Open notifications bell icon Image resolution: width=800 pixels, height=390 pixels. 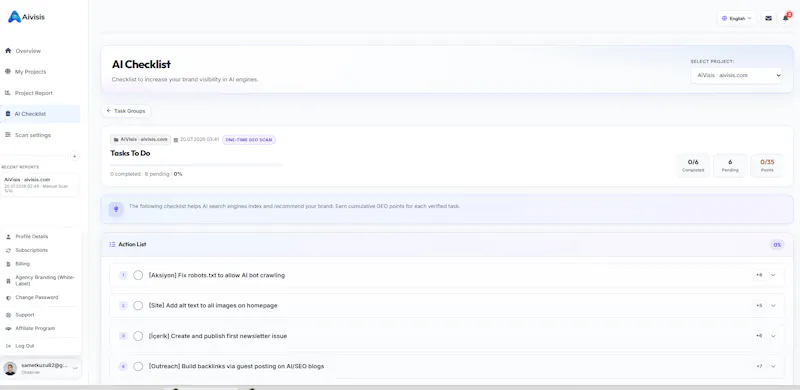[786, 18]
